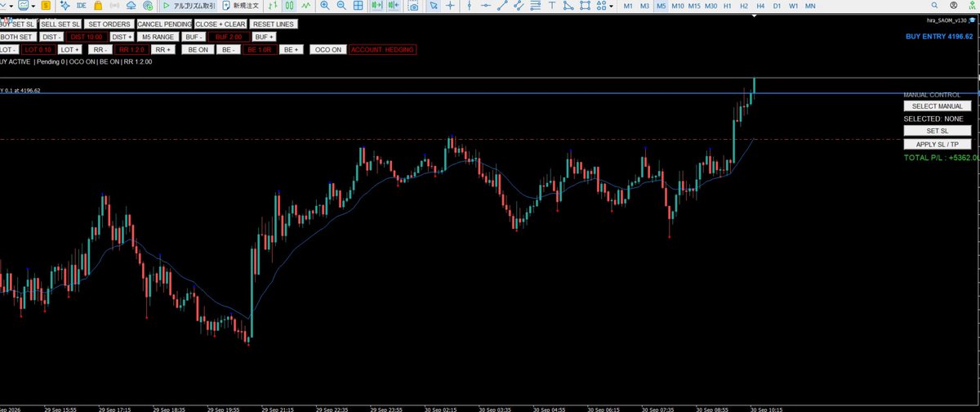Switch to MN monthly timeframe

[x=809, y=6]
